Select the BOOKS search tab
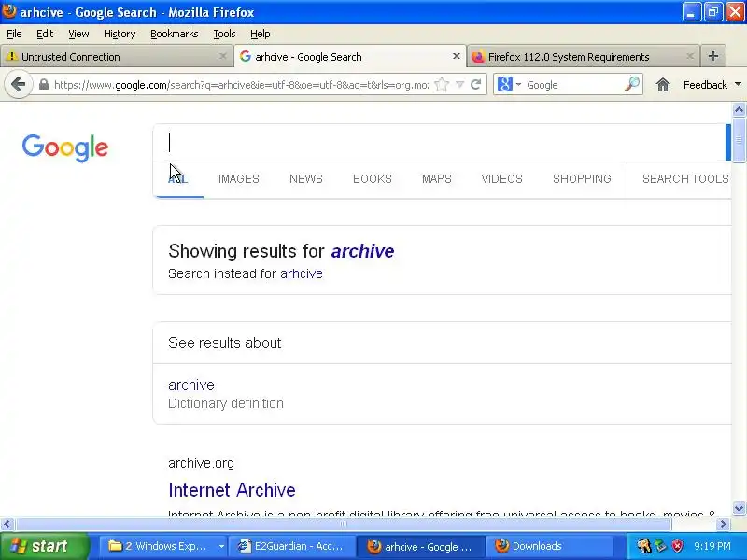The height and width of the screenshot is (560, 747). pos(372,179)
